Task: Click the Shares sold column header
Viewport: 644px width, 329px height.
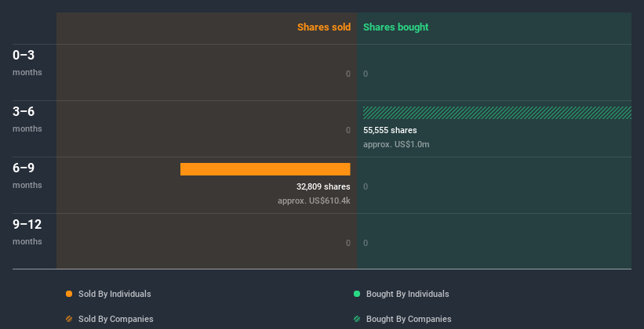Action: click(x=323, y=27)
